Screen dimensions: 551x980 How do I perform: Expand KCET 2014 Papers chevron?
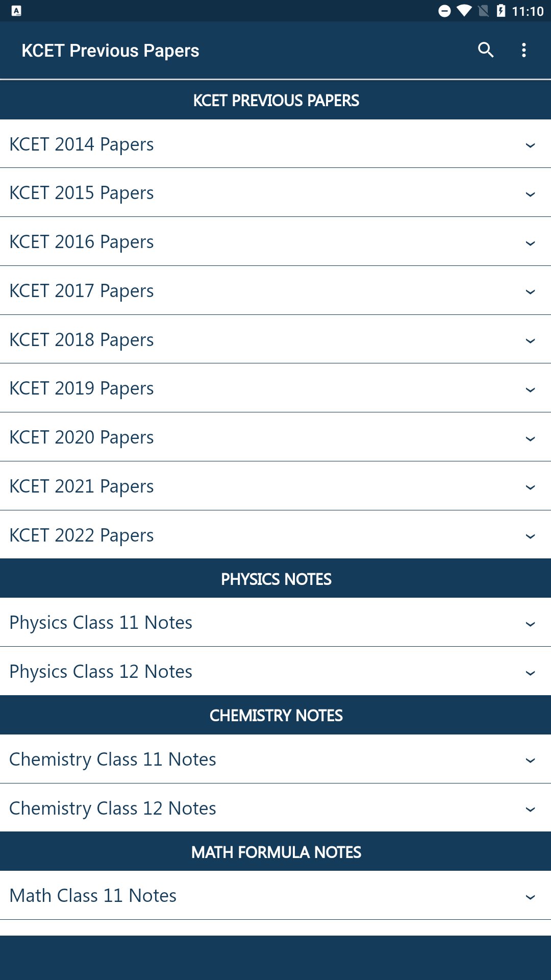530,145
